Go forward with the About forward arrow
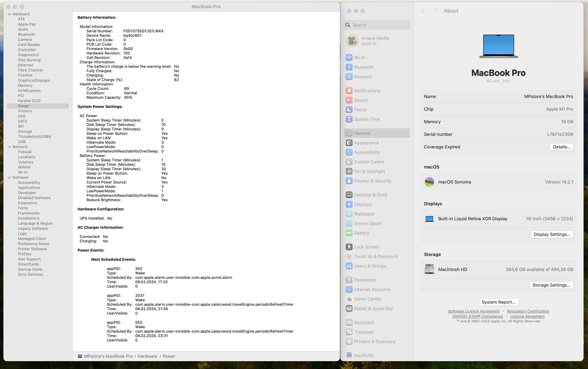 pos(435,11)
